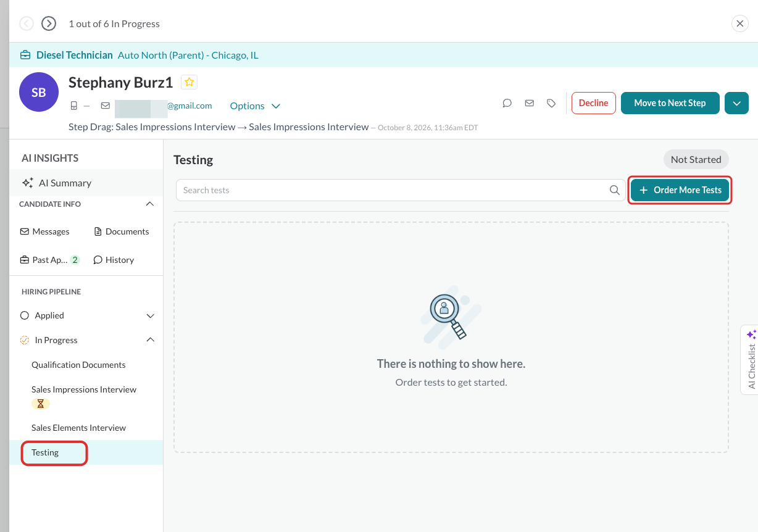Click the hourglass pending badge
Viewport: 758px width, 532px height.
coord(41,404)
